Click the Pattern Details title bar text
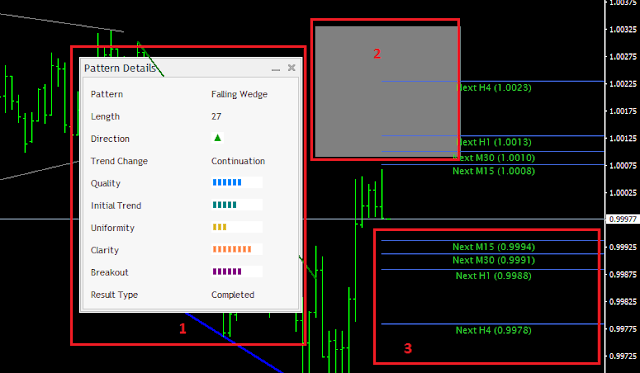Screen dimensions: 640x373 click(x=120, y=68)
